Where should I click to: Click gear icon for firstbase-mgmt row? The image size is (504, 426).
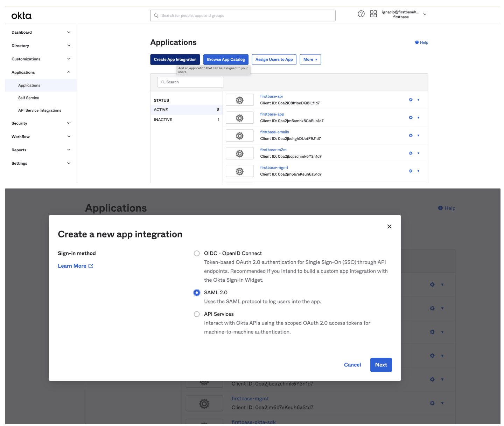tap(411, 171)
